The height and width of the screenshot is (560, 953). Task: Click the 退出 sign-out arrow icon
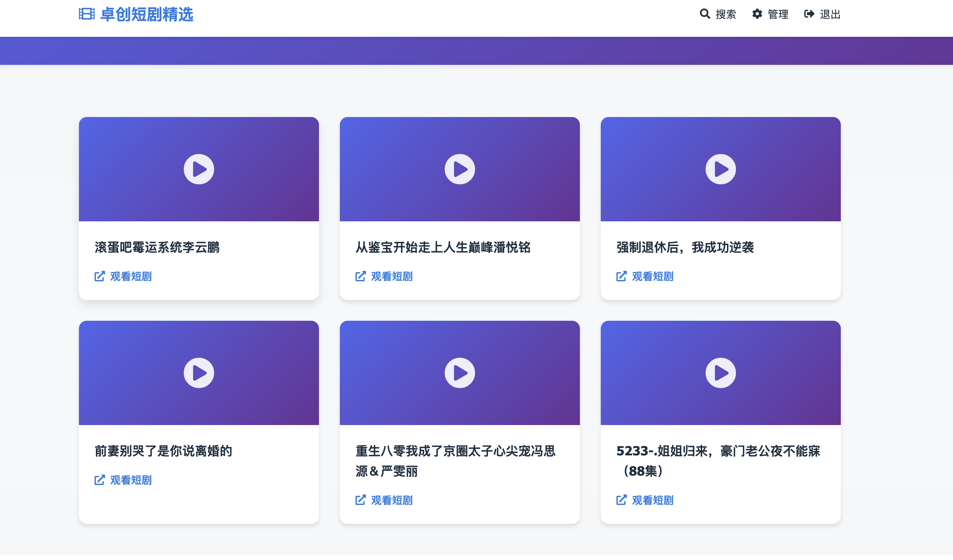pyautogui.click(x=809, y=14)
